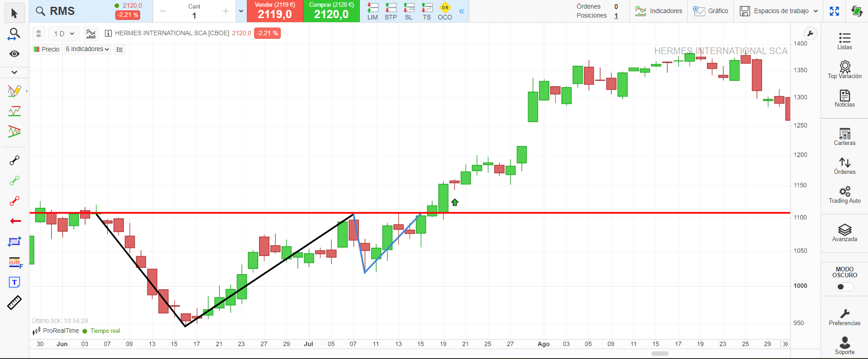The height and width of the screenshot is (359, 868).
Task: Open the Top Variación panel
Action: click(x=844, y=70)
